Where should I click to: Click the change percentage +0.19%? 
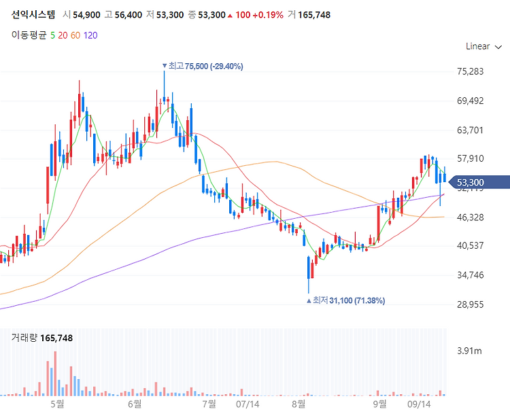click(268, 15)
